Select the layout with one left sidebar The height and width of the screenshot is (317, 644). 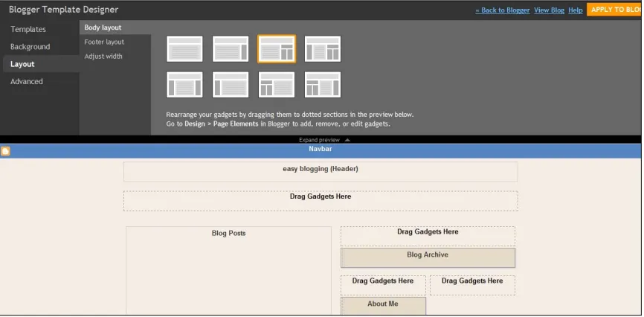click(231, 85)
